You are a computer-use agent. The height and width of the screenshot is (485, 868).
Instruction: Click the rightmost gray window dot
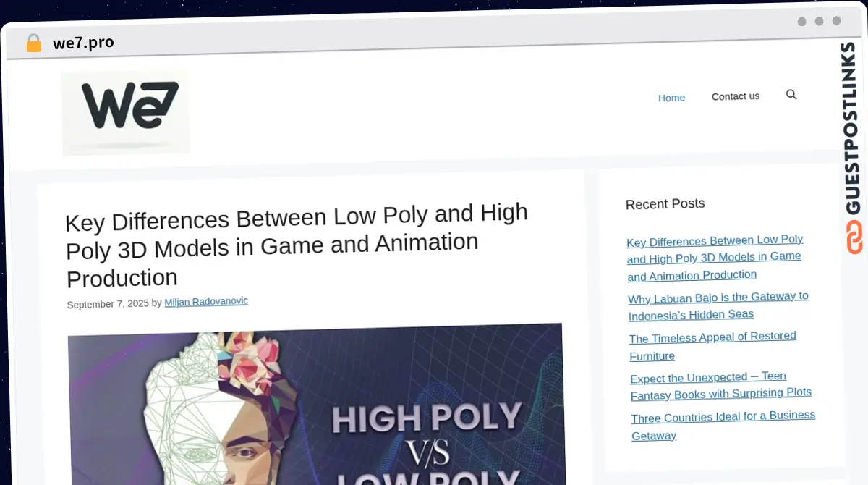836,21
